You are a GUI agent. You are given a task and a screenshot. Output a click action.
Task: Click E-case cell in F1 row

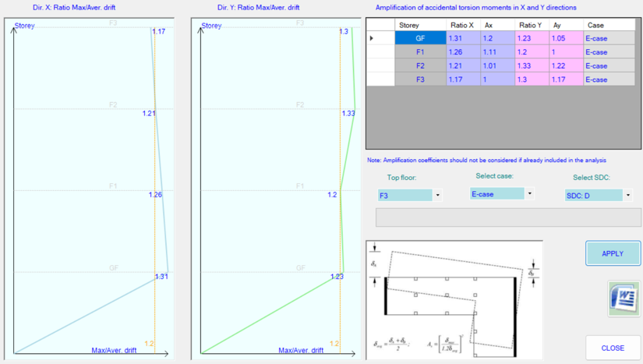[609, 52]
